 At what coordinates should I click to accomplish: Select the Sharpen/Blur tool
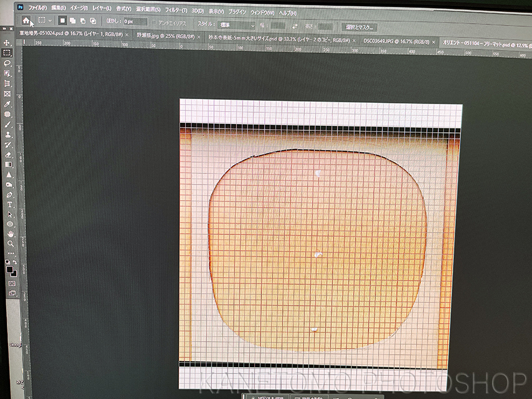9,175
